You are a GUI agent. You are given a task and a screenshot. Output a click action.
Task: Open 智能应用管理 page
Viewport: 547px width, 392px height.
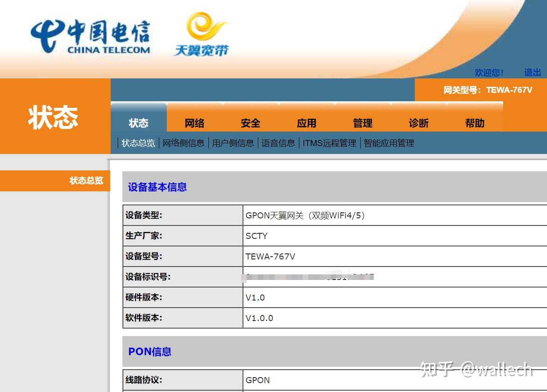388,143
